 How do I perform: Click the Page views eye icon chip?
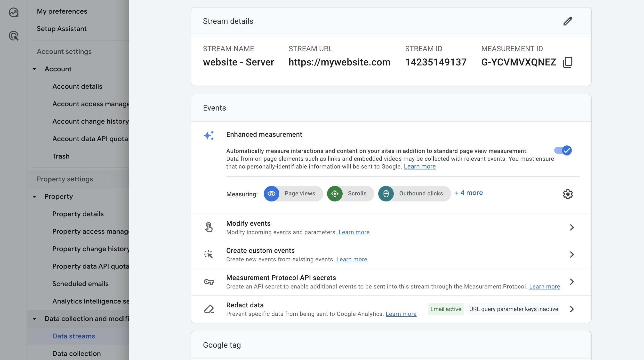pyautogui.click(x=272, y=194)
